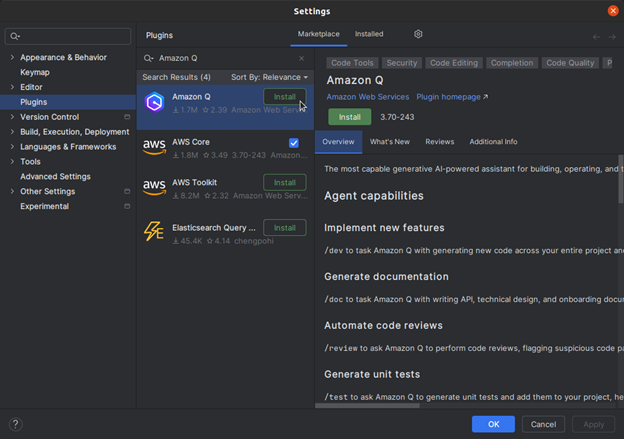624x439 pixels.
Task: Select Elasticsearch Query plugin name
Action: (214, 228)
